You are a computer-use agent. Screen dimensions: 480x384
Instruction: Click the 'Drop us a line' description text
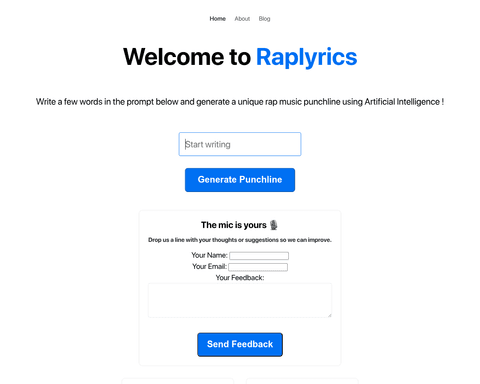coord(240,240)
